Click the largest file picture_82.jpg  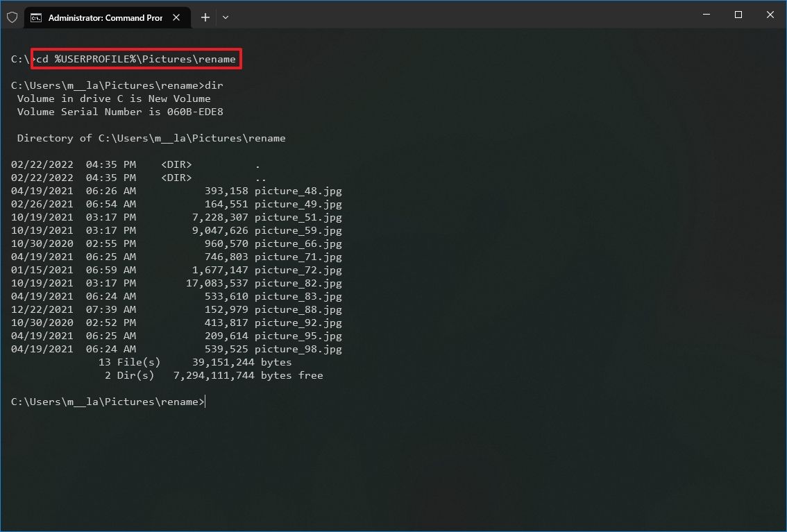click(298, 283)
